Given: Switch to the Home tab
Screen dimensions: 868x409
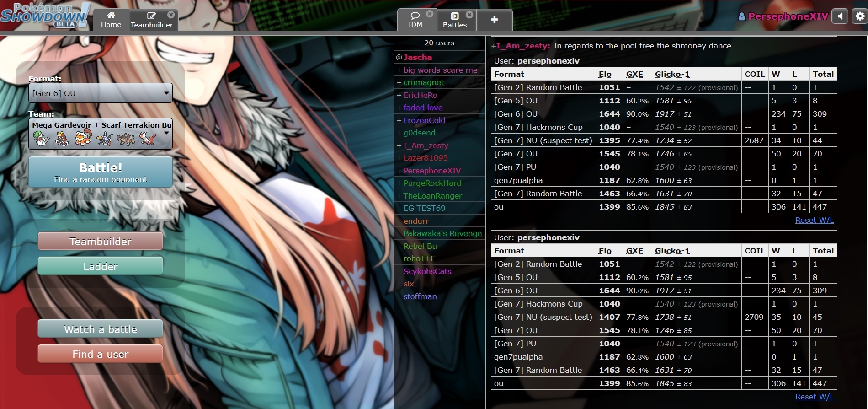Looking at the screenshot, I should coord(111,20).
